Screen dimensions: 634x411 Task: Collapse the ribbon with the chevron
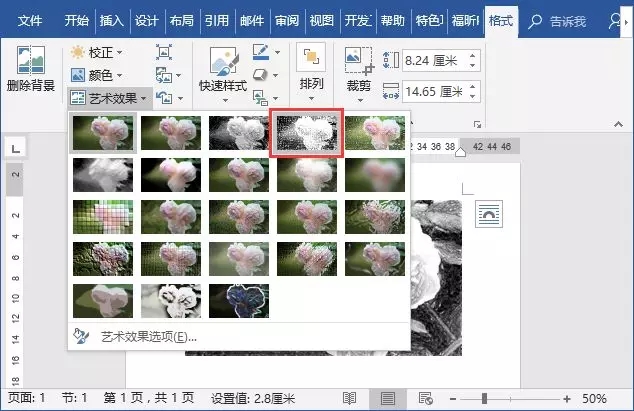618,125
